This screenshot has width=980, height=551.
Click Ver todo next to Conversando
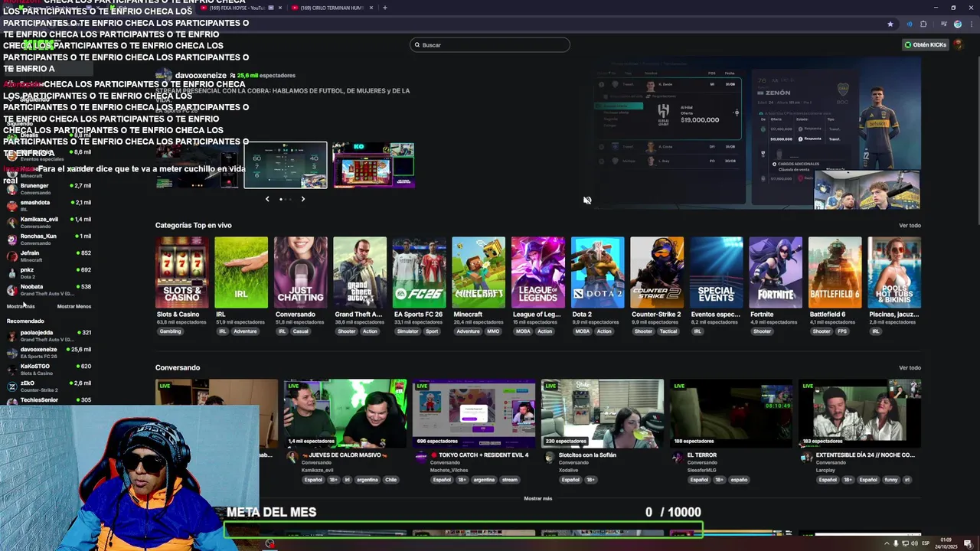tap(910, 368)
